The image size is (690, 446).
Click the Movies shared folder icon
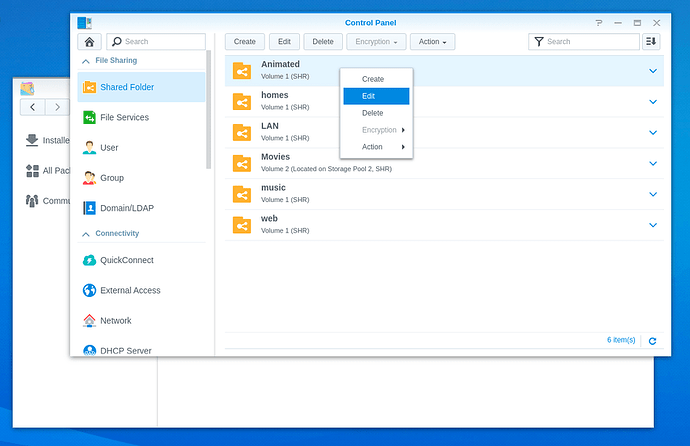[242, 163]
